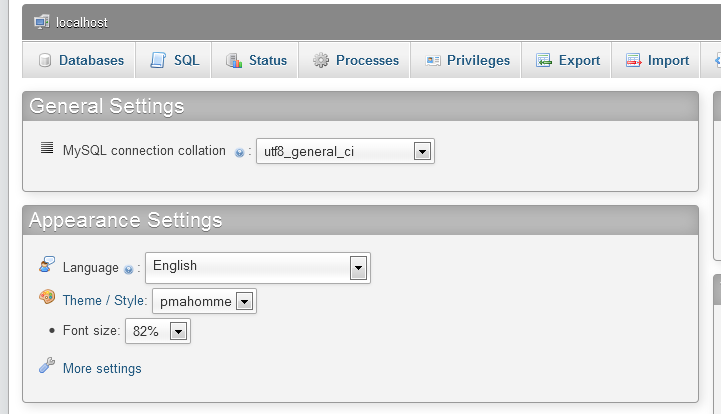Click the More settings wrench icon
This screenshot has width=721, height=414.
[x=47, y=365]
